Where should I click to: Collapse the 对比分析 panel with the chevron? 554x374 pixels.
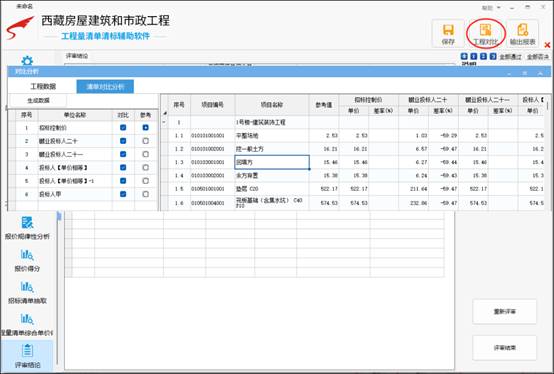540,73
